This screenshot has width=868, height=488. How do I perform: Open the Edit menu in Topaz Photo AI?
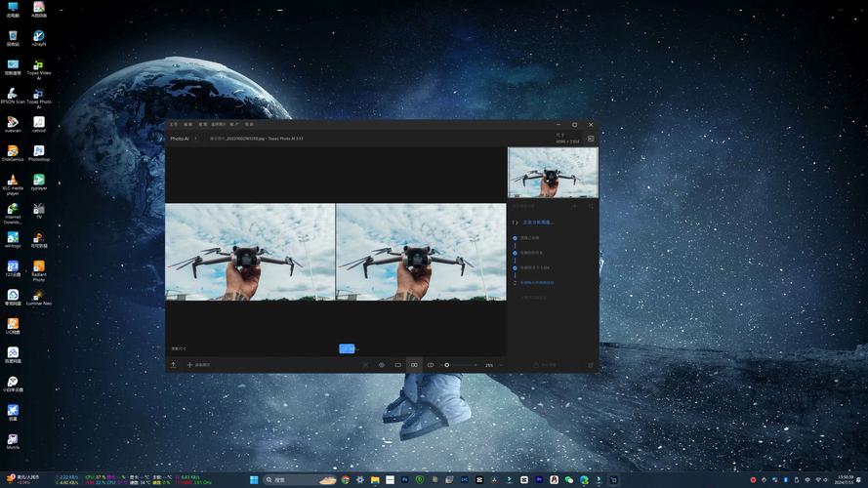click(x=188, y=125)
